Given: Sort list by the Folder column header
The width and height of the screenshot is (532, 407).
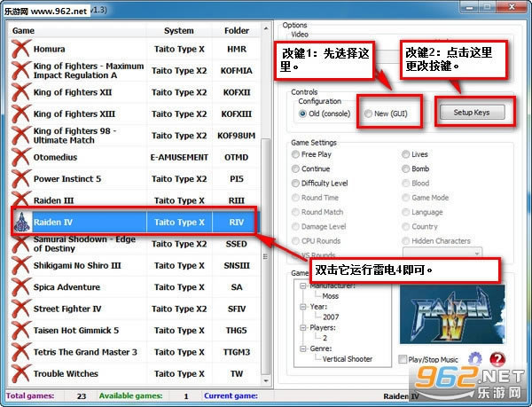Looking at the screenshot, I should pos(236,30).
